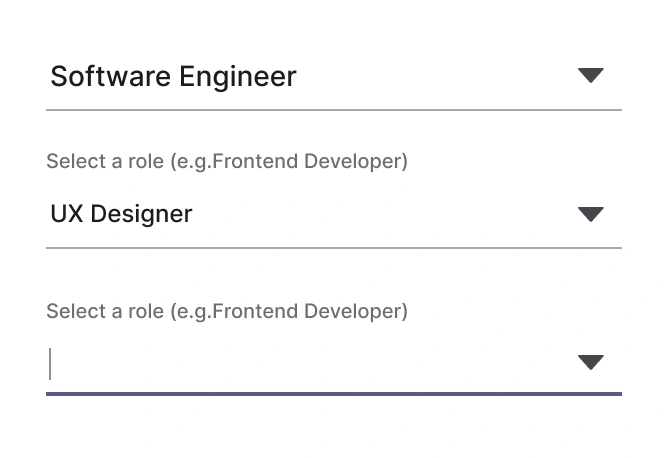Click the purple underline of the active field
This screenshot has width=668, height=458.
click(333, 393)
